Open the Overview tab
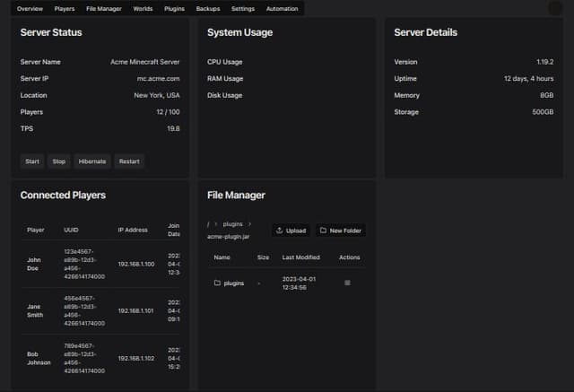The height and width of the screenshot is (392, 574). [30, 8]
